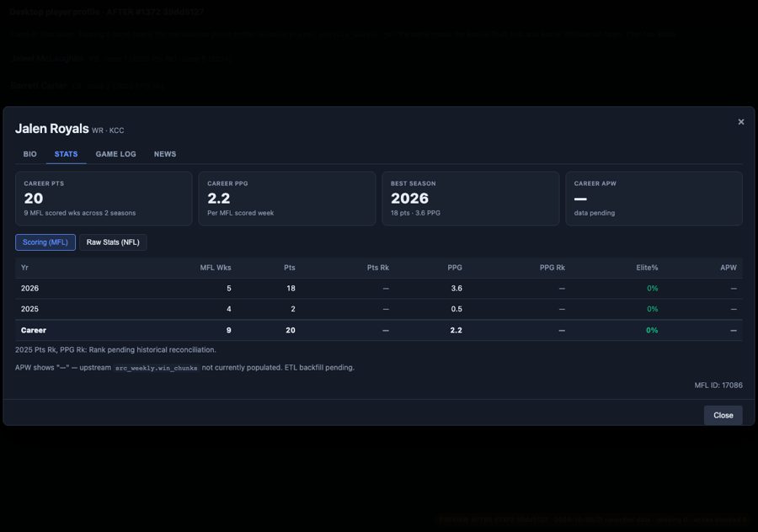The image size is (758, 532).
Task: Sort table by Yr column header
Action: 24,268
